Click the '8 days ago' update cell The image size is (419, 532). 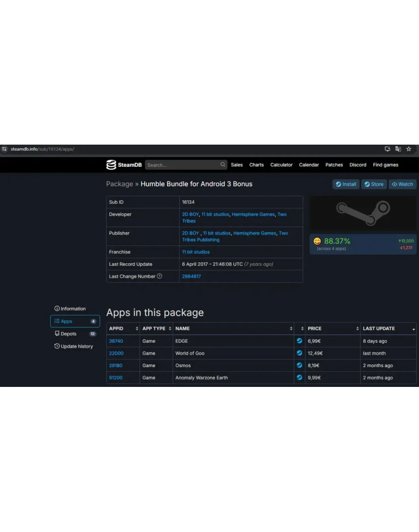(389, 341)
